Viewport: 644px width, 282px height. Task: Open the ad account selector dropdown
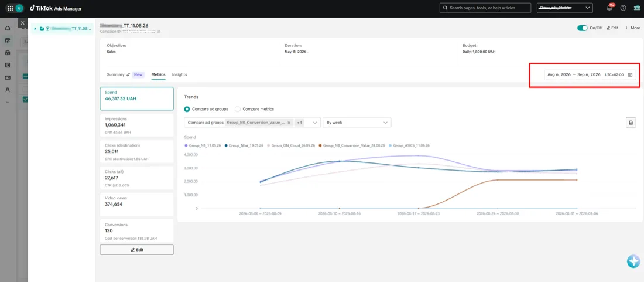(565, 8)
